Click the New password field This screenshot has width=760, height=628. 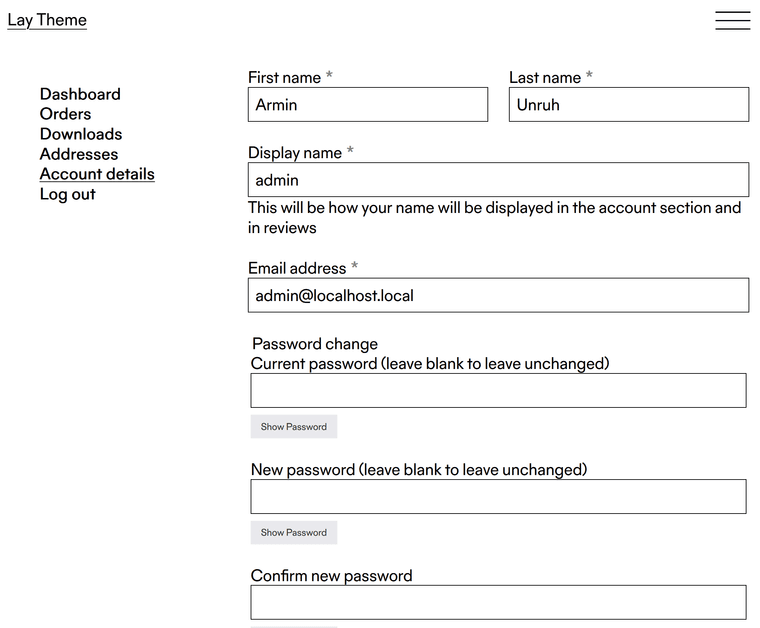(x=498, y=497)
